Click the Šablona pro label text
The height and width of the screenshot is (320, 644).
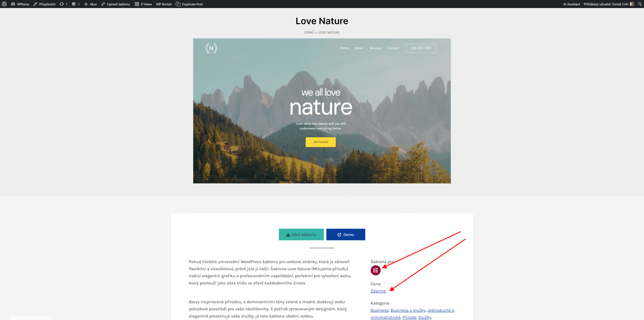(383, 262)
